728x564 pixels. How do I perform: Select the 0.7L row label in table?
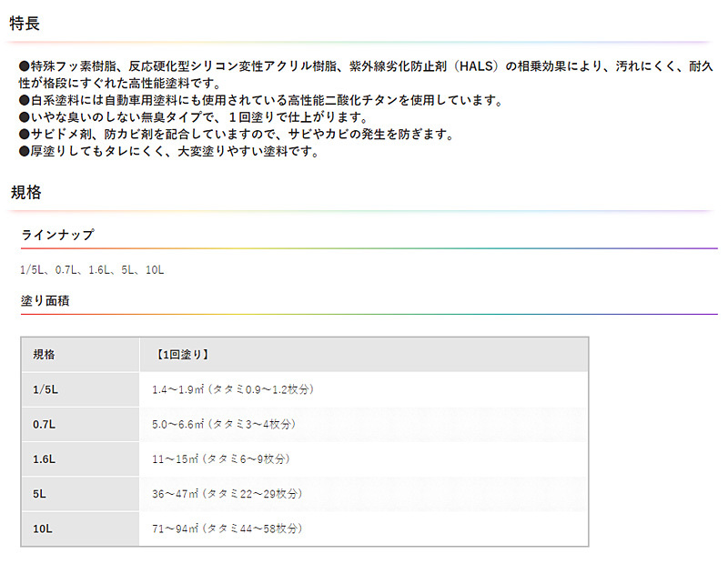45,424
